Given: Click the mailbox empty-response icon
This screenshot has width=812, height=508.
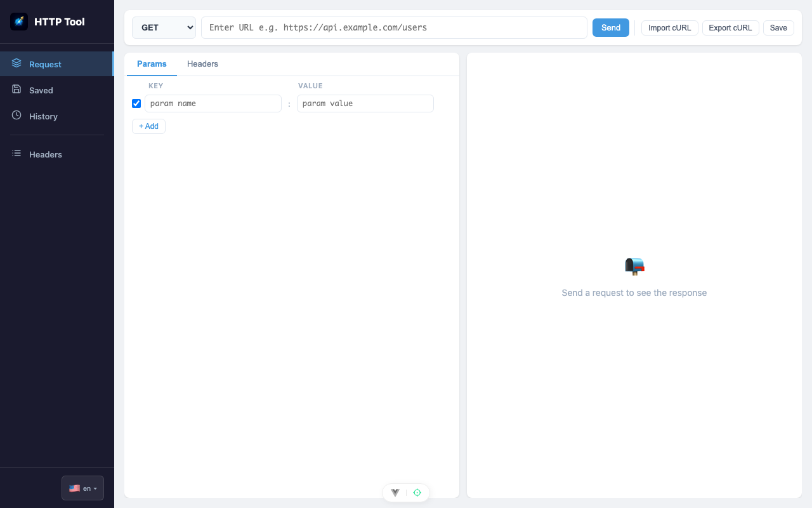Looking at the screenshot, I should [x=634, y=266].
